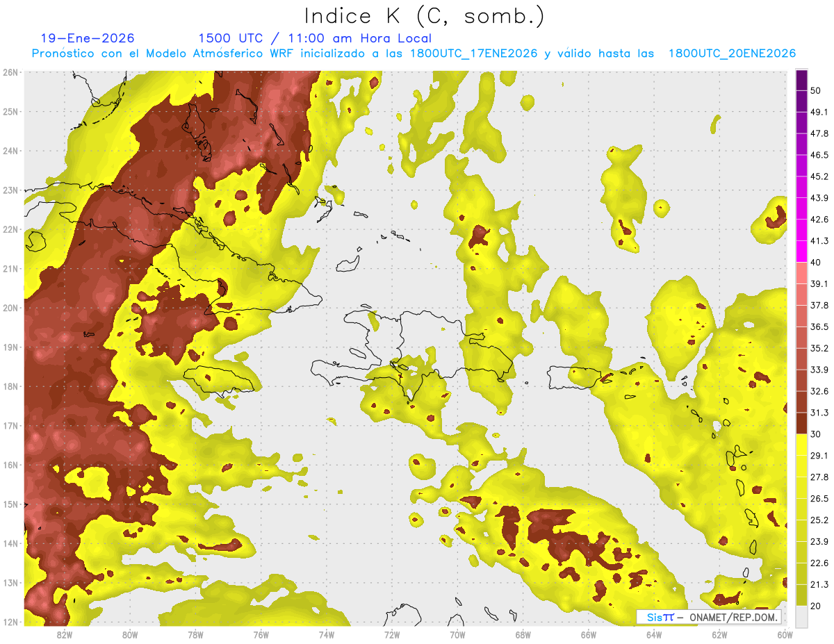The width and height of the screenshot is (834, 644).
Task: Click the colorbar value "36.5"
Action: point(819,327)
